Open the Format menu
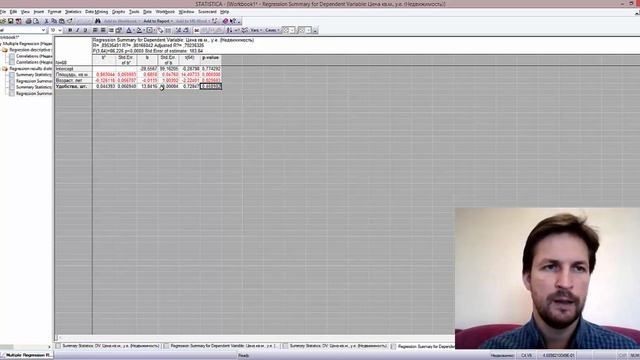 click(x=54, y=12)
